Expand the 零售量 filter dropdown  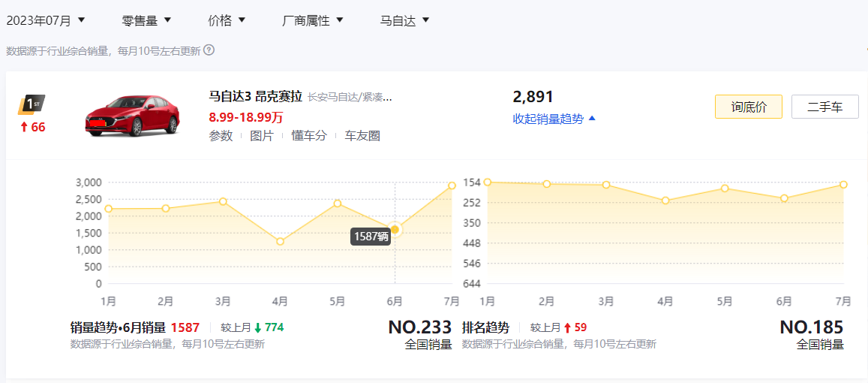tap(147, 20)
